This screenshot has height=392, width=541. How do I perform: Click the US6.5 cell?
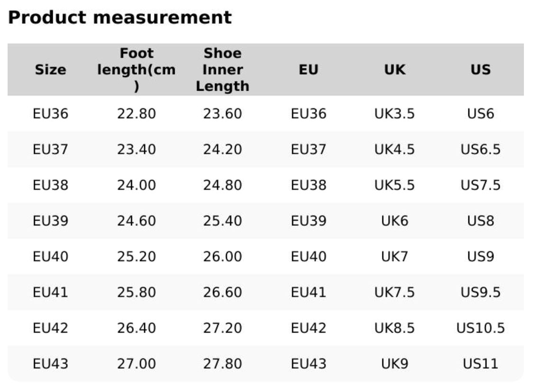pyautogui.click(x=480, y=149)
